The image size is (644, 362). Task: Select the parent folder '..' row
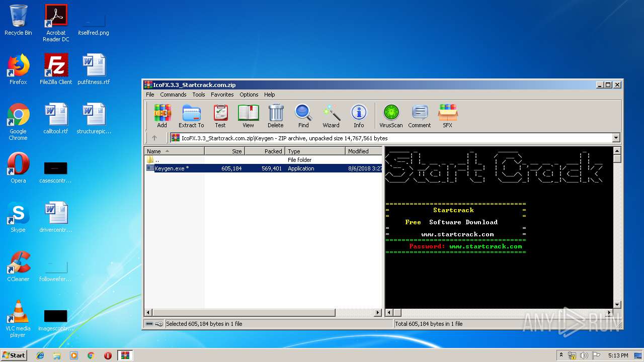coord(264,160)
